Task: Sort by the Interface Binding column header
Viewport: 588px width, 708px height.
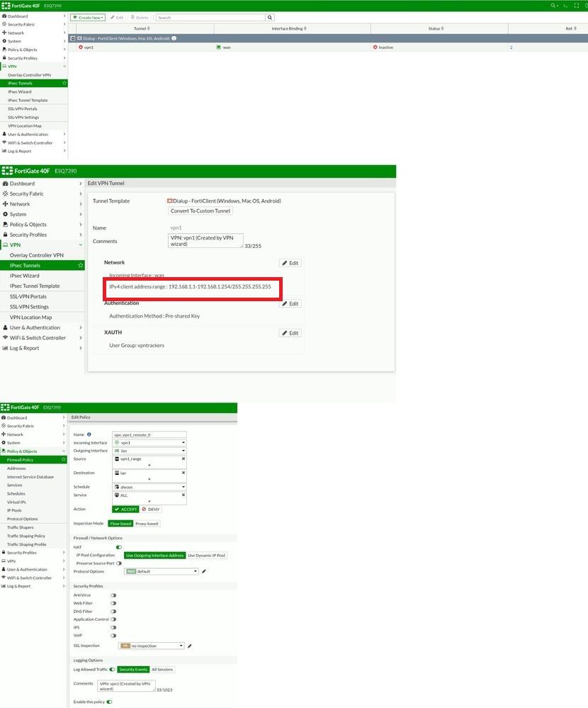Action: tap(289, 28)
